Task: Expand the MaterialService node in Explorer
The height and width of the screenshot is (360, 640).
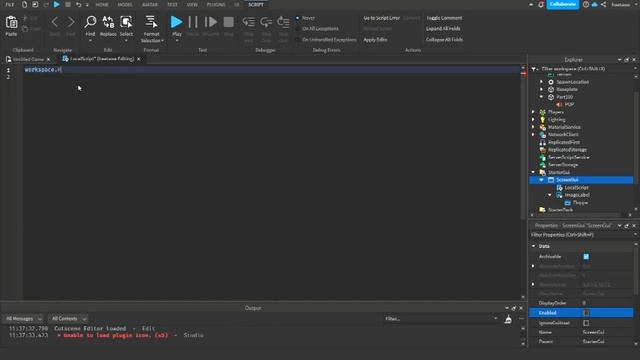Action: click(x=533, y=127)
